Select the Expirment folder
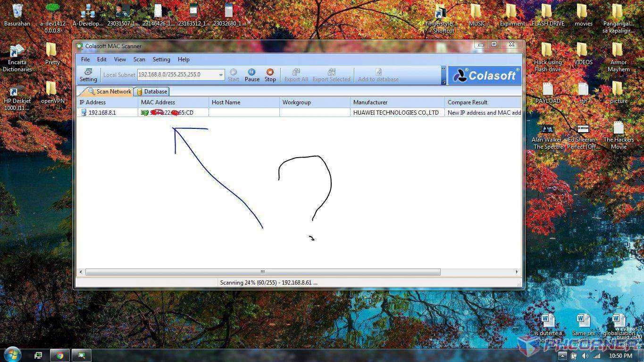 [x=512, y=15]
